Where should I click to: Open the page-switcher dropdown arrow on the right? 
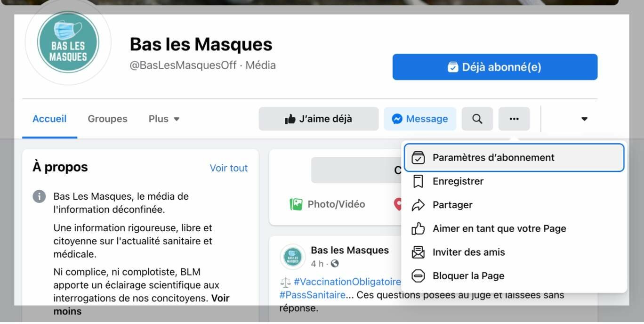click(584, 119)
